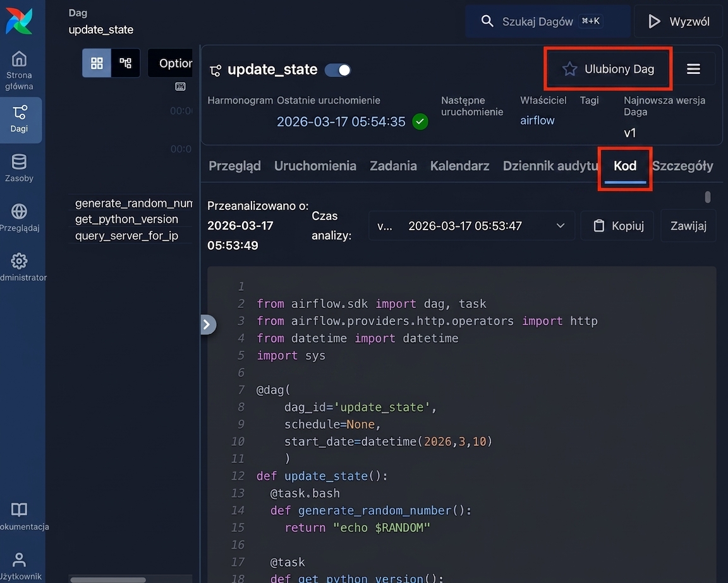Viewport: 728px width, 583px height.
Task: Click the left panel horizontal scrollbar
Action: pyautogui.click(x=108, y=579)
